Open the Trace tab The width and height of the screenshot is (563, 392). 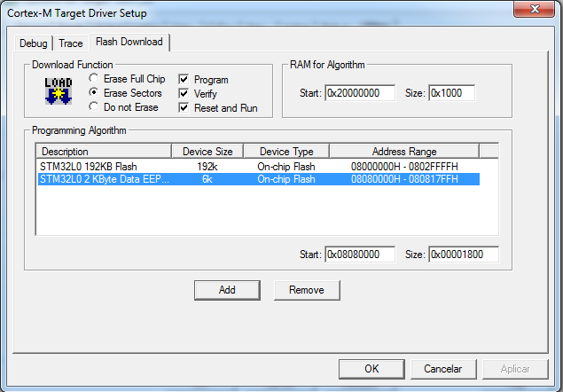[x=71, y=43]
